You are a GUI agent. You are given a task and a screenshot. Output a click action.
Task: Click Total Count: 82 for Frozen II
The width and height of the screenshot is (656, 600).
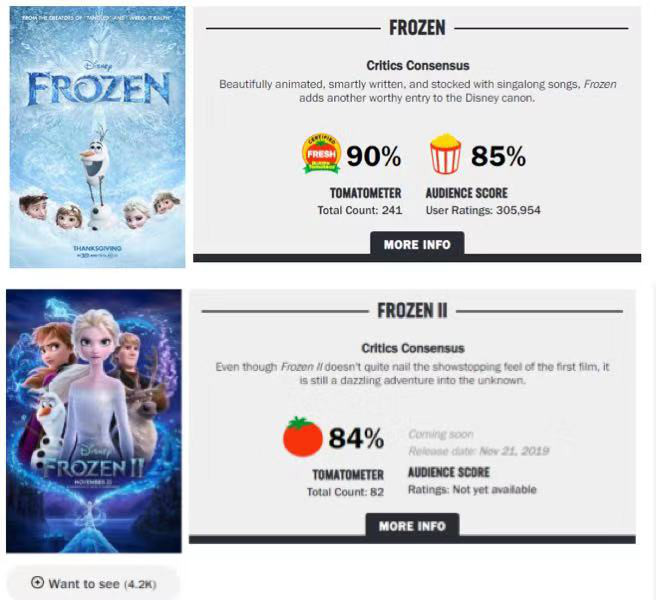pyautogui.click(x=345, y=492)
